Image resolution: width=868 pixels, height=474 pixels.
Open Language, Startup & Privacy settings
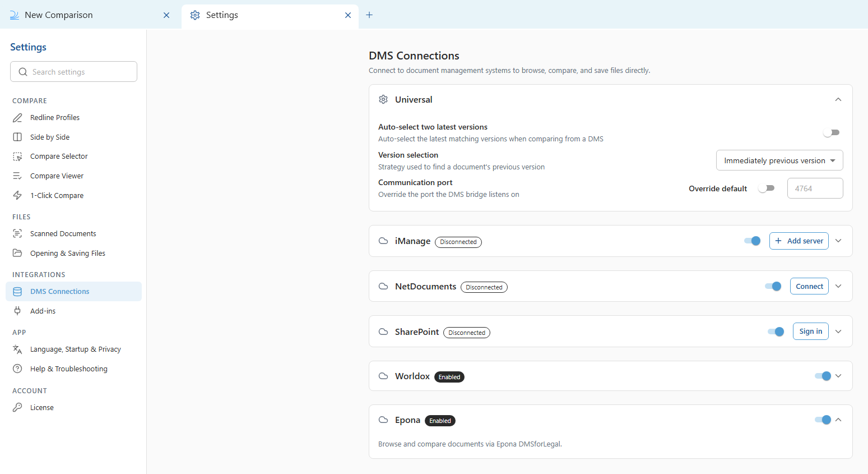73,349
